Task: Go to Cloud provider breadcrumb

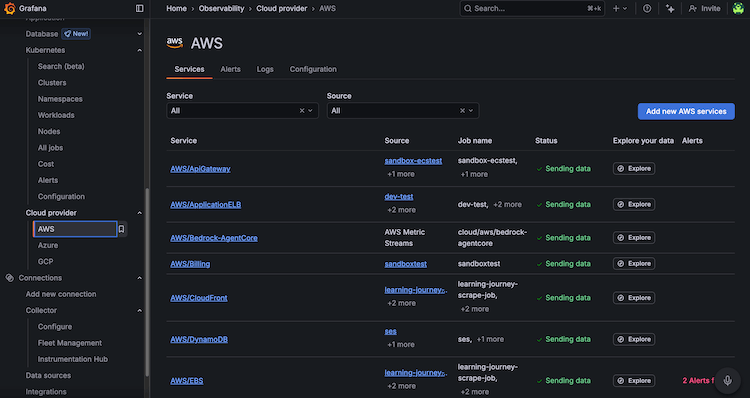Action: click(x=282, y=9)
